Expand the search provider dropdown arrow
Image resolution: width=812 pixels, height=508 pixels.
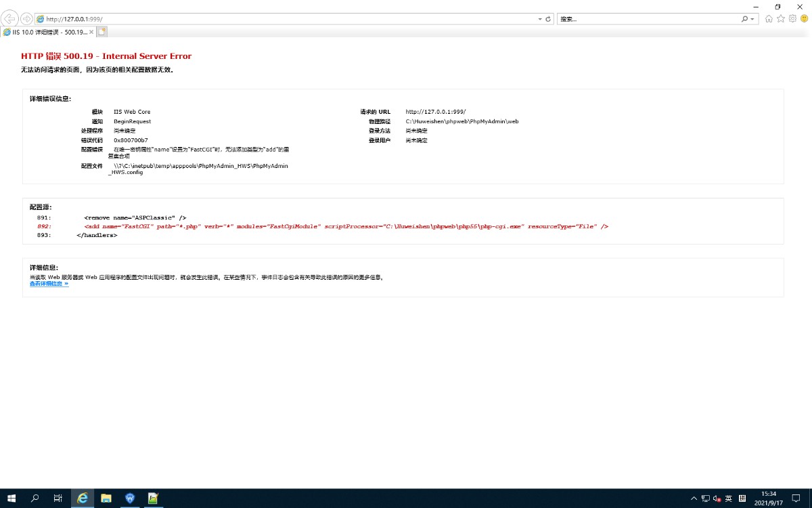(x=753, y=19)
